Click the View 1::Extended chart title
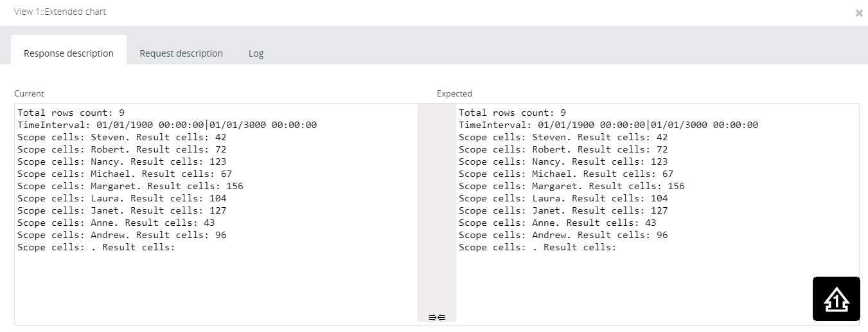Viewport: 868px width, 332px height. tap(60, 12)
